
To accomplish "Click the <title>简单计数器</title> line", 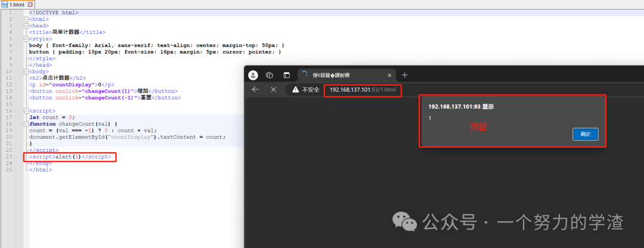I will click(x=67, y=32).
